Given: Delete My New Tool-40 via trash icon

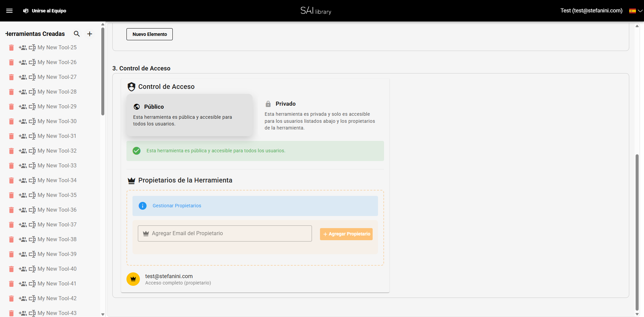Looking at the screenshot, I should [x=11, y=269].
